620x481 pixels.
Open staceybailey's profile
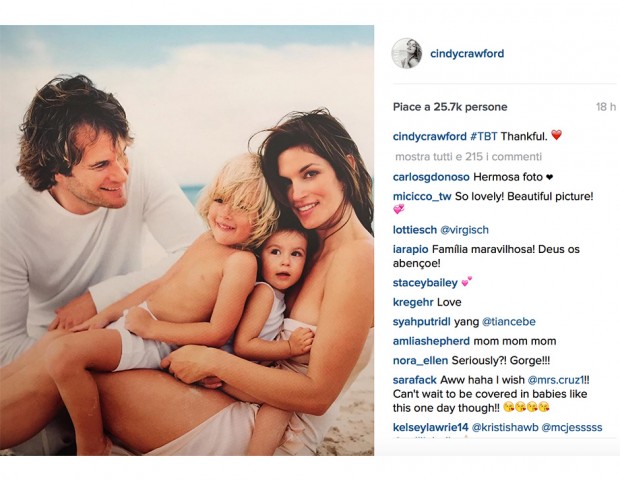[x=425, y=283]
